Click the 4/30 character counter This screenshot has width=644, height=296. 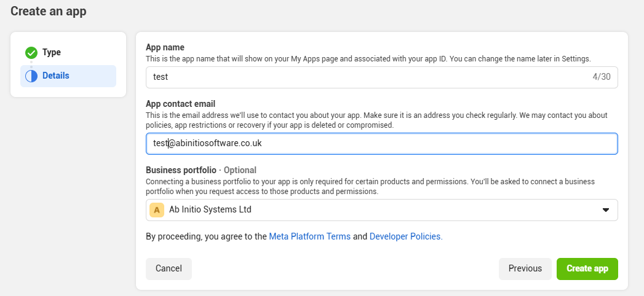click(602, 77)
